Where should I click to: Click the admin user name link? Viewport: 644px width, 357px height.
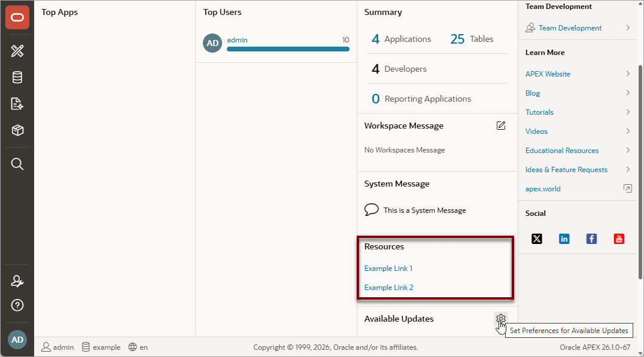(237, 40)
